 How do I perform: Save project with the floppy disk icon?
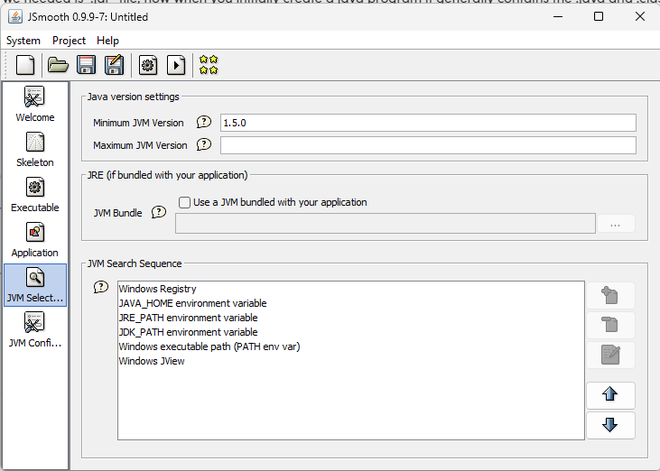[86, 65]
